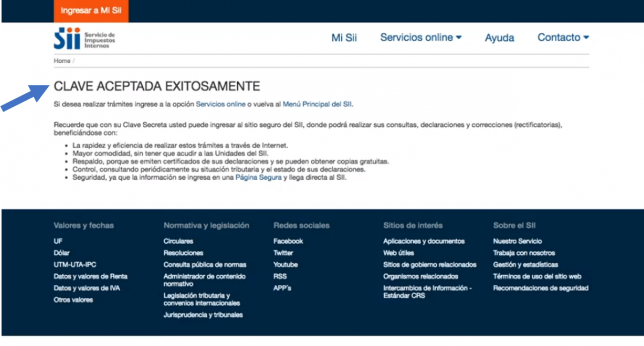
Task: Open the Menú Principal del SII link
Action: coord(316,105)
